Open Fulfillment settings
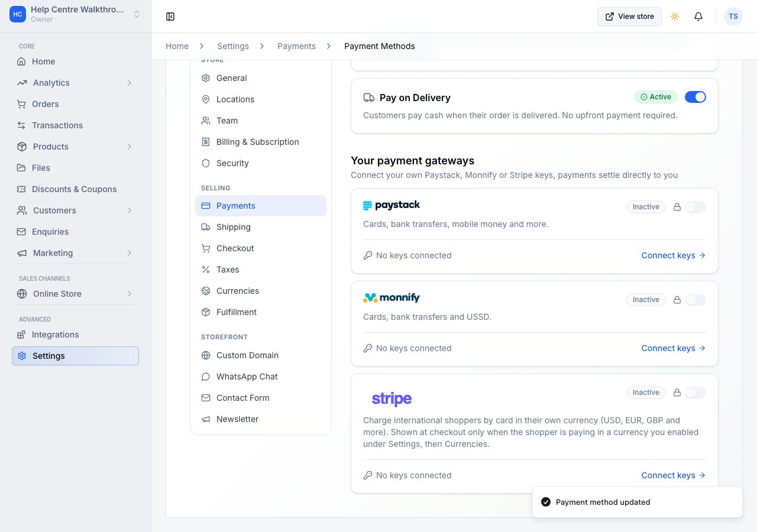 [x=261, y=312]
